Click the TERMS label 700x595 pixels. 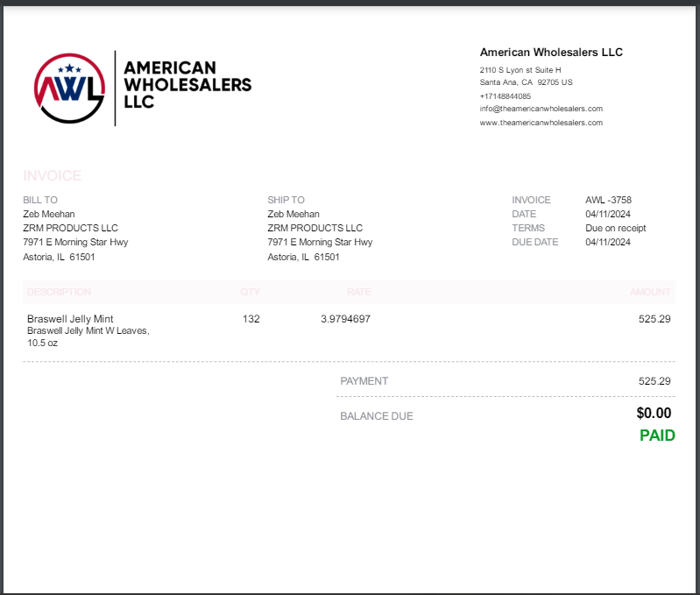tap(527, 228)
